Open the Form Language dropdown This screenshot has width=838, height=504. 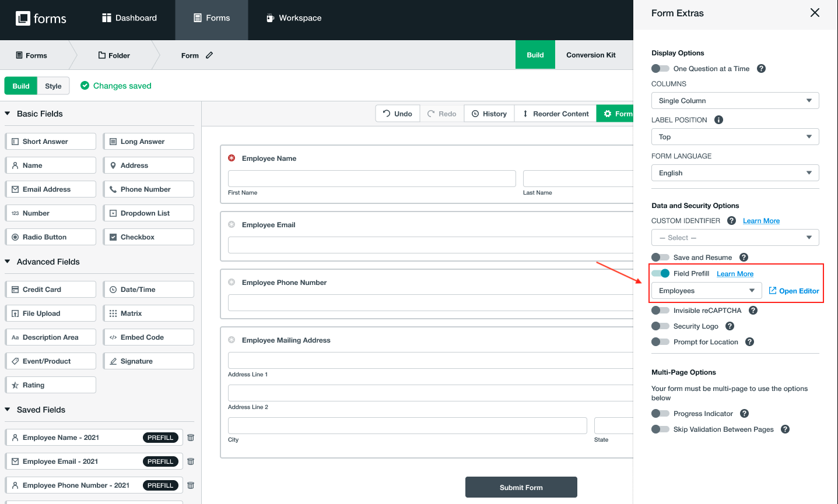[x=735, y=173]
